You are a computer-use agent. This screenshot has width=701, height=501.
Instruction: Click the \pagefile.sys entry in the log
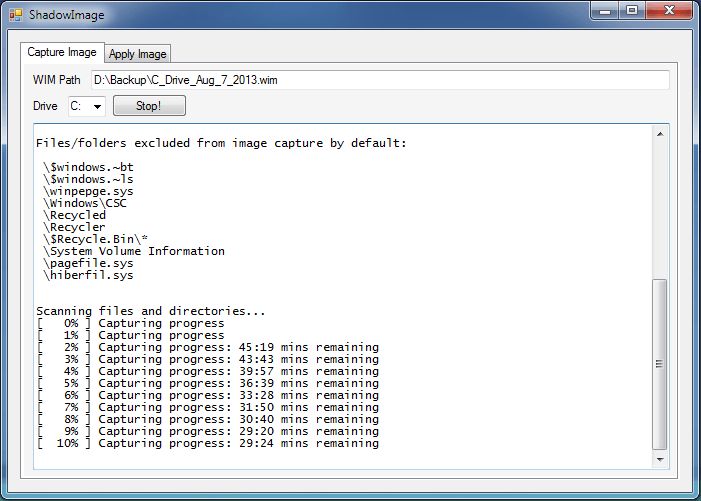coord(88,263)
